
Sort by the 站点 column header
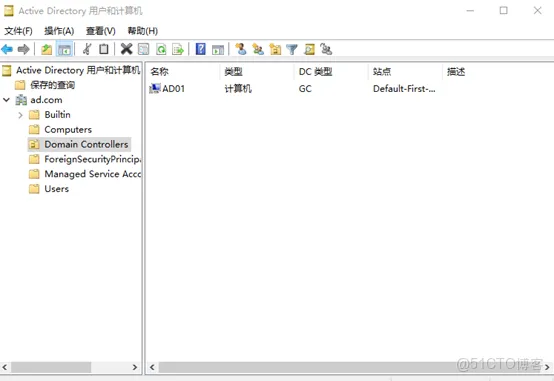pos(405,72)
